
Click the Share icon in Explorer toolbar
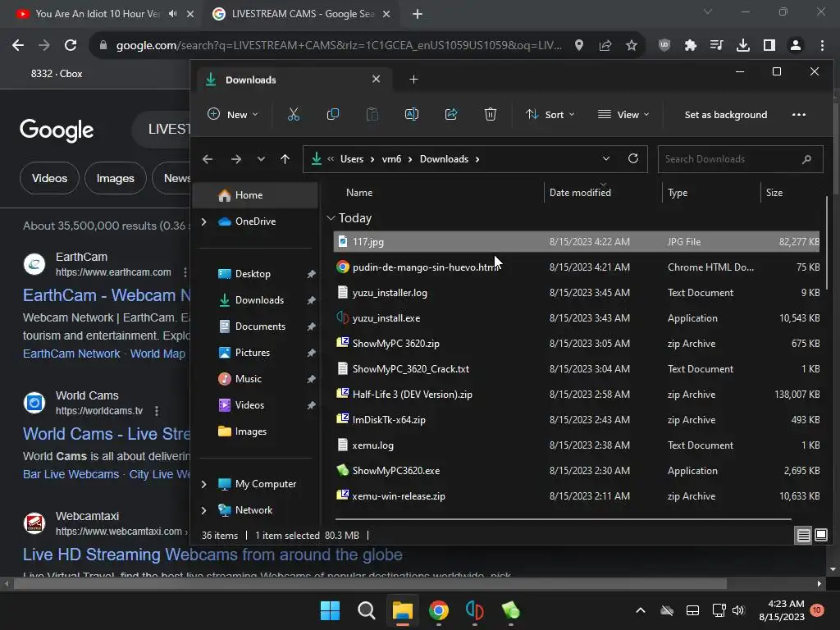[x=451, y=114]
